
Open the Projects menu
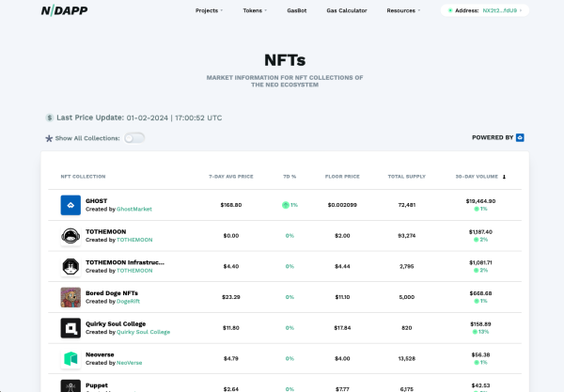pos(209,10)
